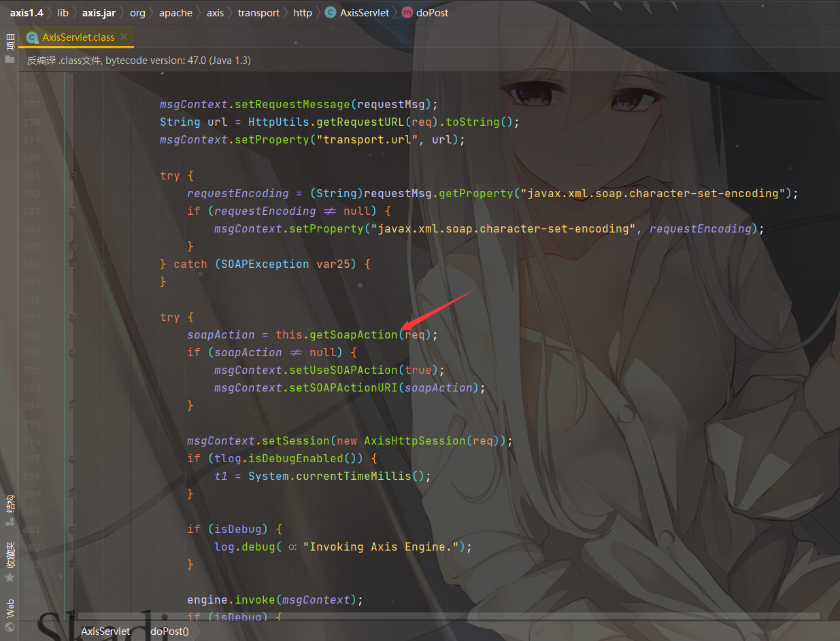Click the fold end marker at line 385
840x641 pixels.
coord(72,246)
